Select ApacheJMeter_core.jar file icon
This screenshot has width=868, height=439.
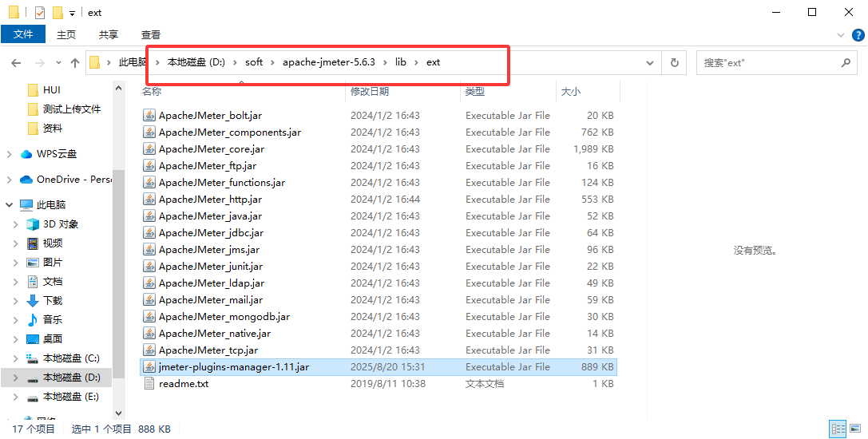[x=149, y=148]
